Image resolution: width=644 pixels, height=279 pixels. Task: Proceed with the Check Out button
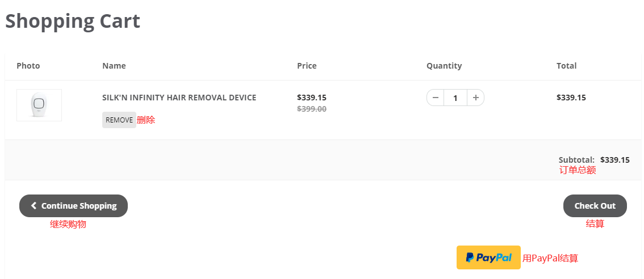click(595, 206)
